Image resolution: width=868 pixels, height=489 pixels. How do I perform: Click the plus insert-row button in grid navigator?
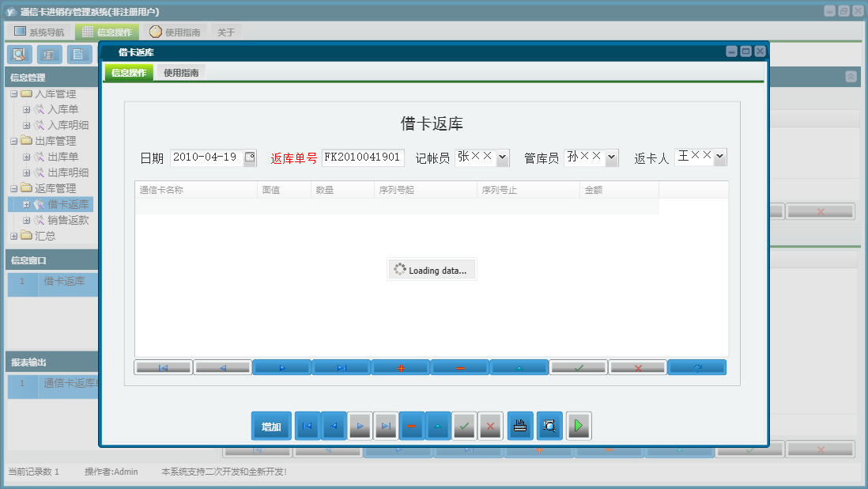pyautogui.click(x=400, y=368)
